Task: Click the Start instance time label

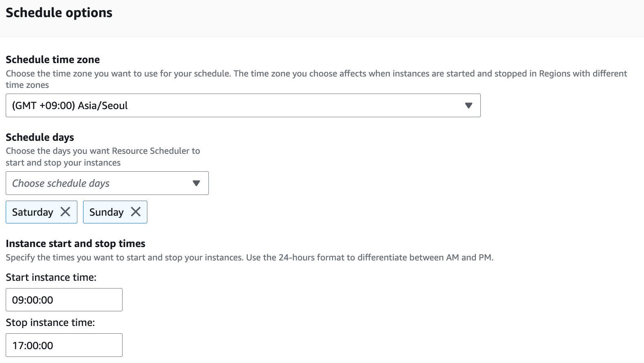Action: point(51,277)
